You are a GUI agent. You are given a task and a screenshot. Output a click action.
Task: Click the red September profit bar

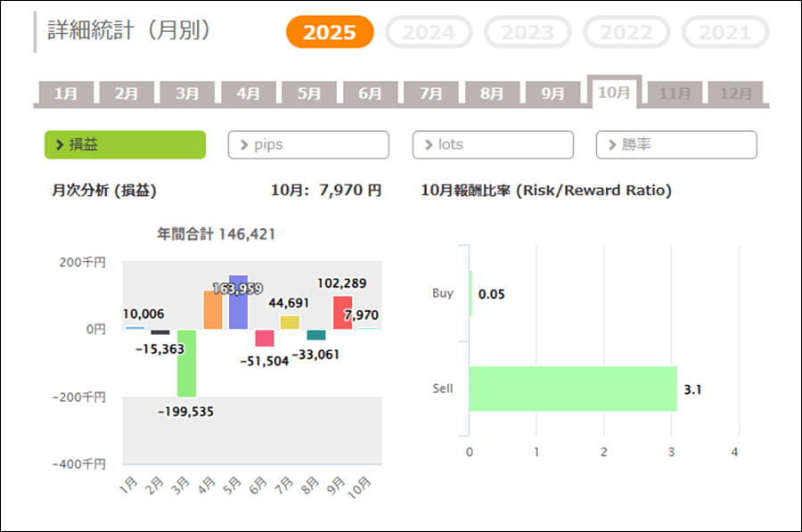click(x=342, y=313)
